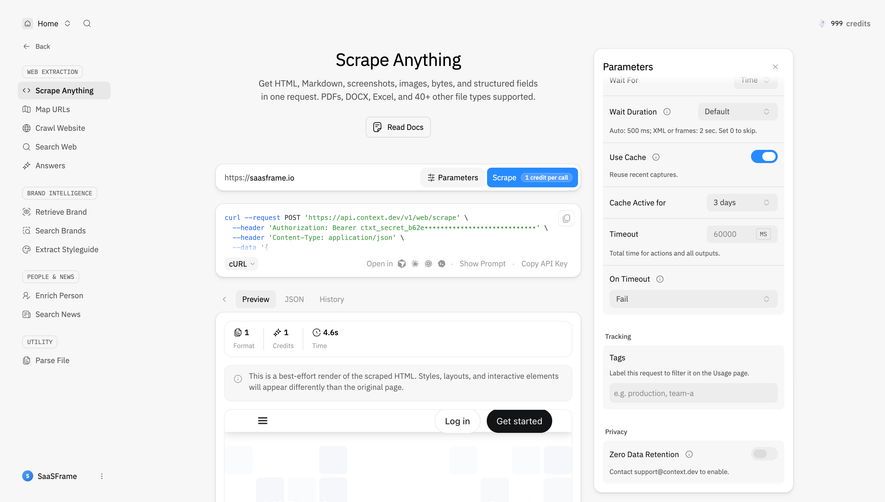
Task: Switch to the Preview tab
Action: click(x=256, y=299)
